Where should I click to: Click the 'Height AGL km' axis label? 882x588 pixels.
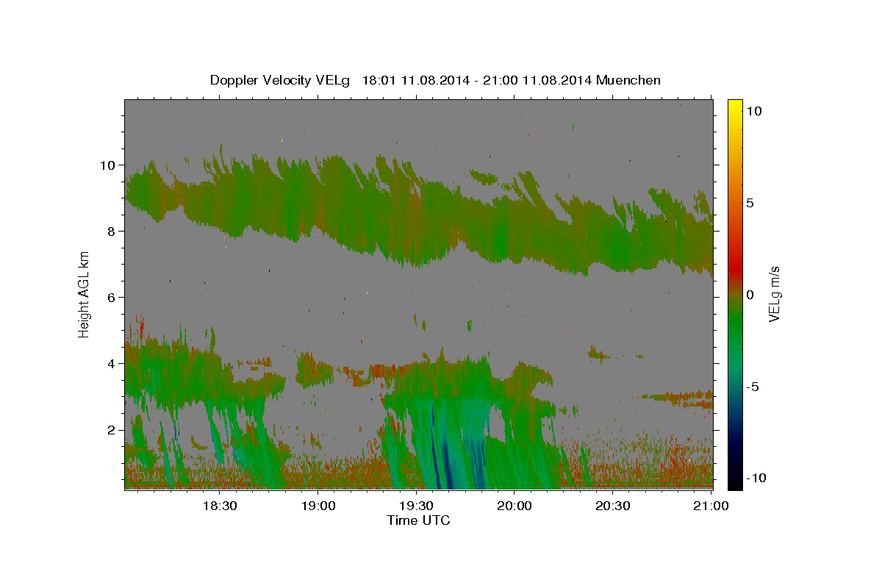pyautogui.click(x=84, y=294)
